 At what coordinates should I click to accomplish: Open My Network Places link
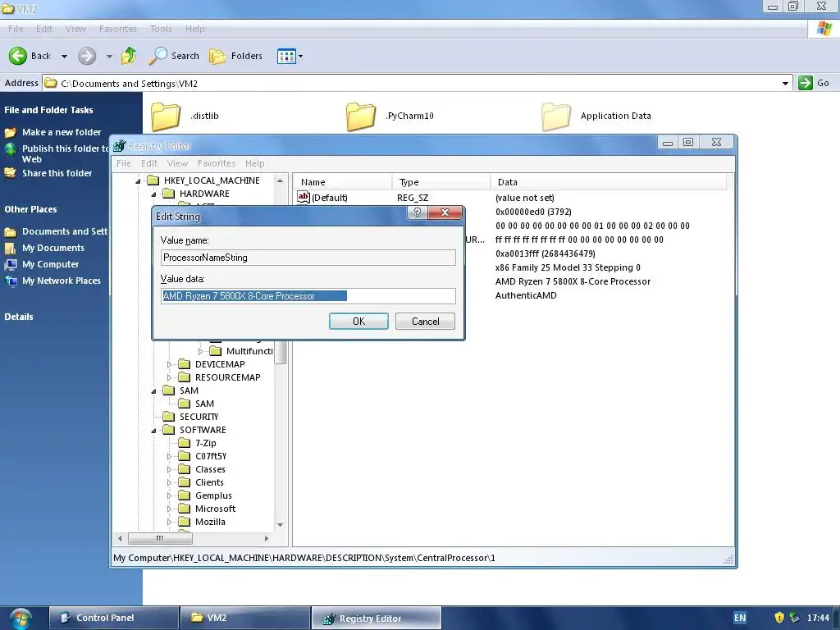coord(52,281)
